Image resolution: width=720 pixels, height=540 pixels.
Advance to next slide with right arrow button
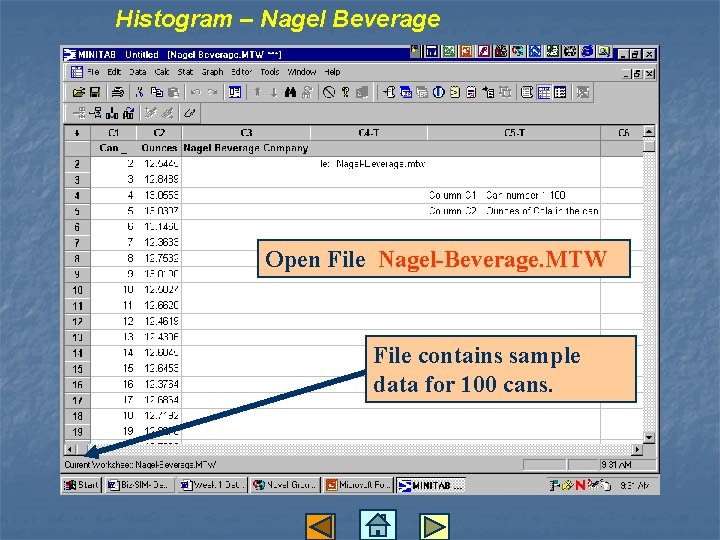tap(434, 526)
